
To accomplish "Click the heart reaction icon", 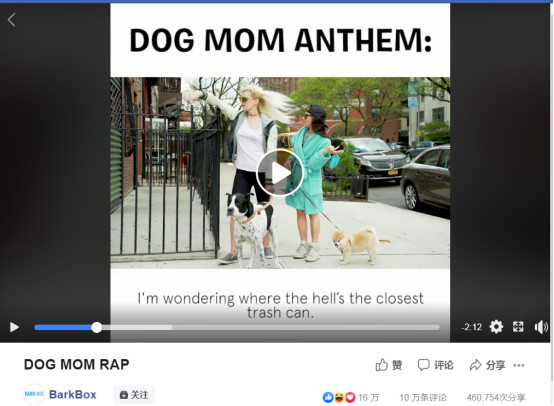I will (350, 398).
